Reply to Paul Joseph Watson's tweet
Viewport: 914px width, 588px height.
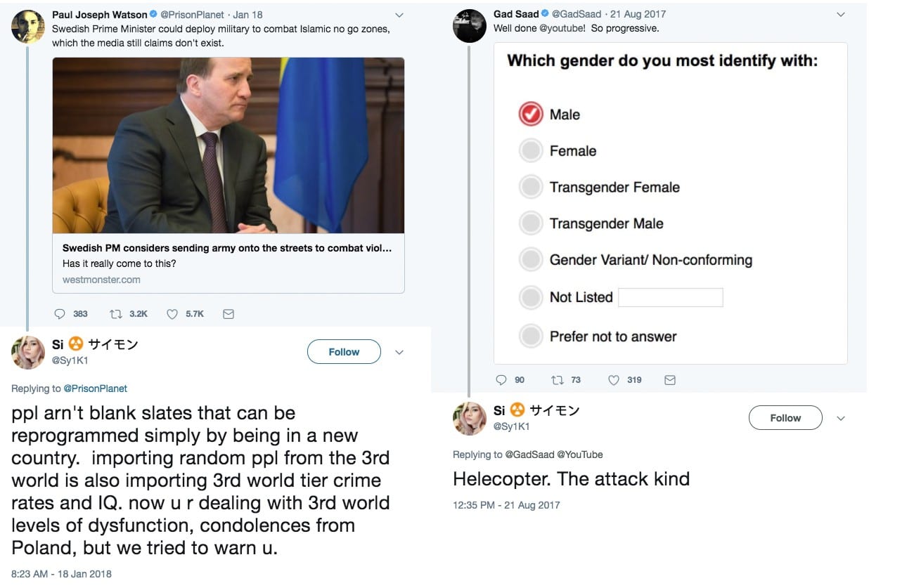[60, 314]
